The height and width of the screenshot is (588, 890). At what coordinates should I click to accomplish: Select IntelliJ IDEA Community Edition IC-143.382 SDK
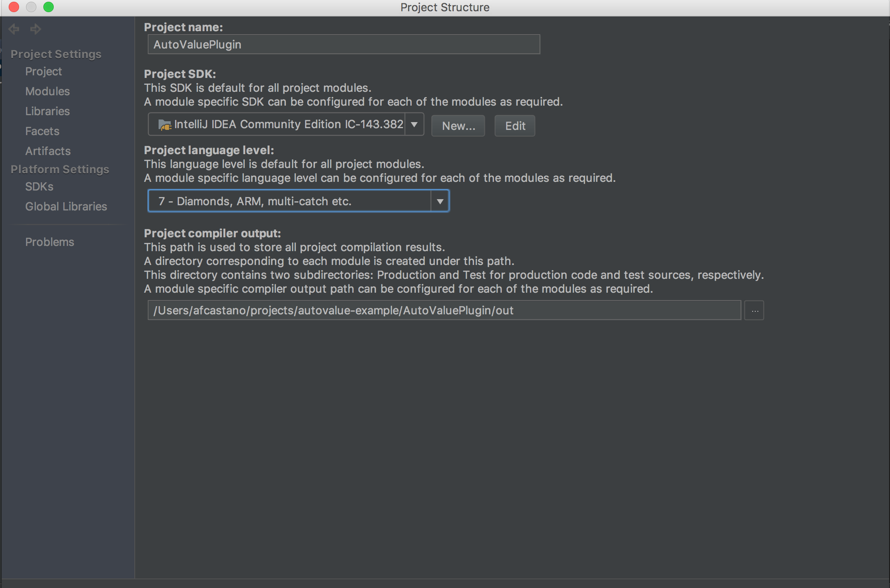pyautogui.click(x=283, y=125)
